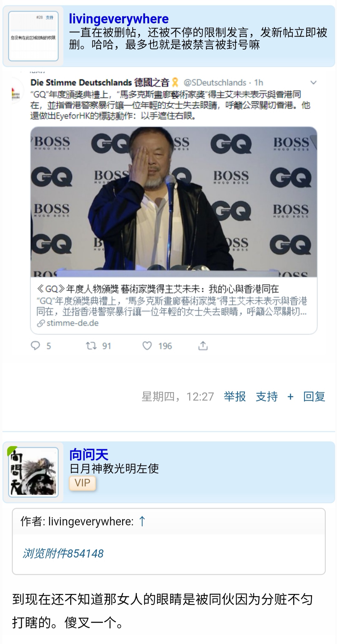Click 举报 to report the post

coord(235,397)
